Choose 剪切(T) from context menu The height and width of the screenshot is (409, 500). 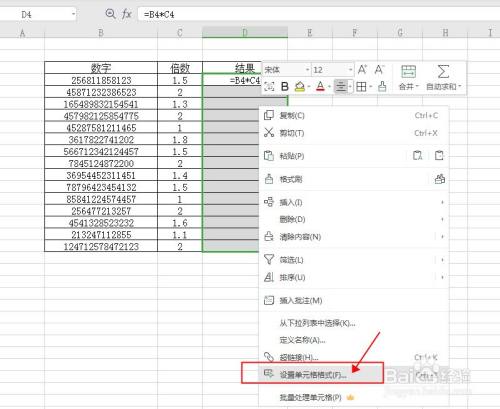[354, 133]
